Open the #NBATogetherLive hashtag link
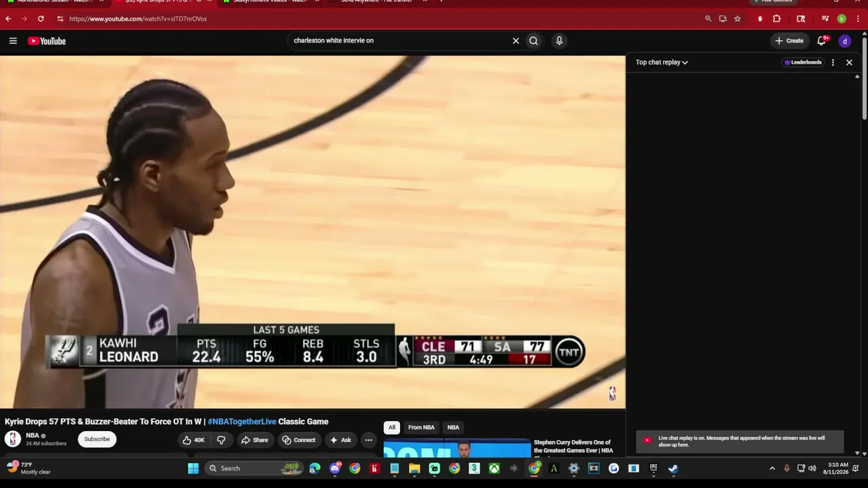868x488 pixels. [242, 422]
